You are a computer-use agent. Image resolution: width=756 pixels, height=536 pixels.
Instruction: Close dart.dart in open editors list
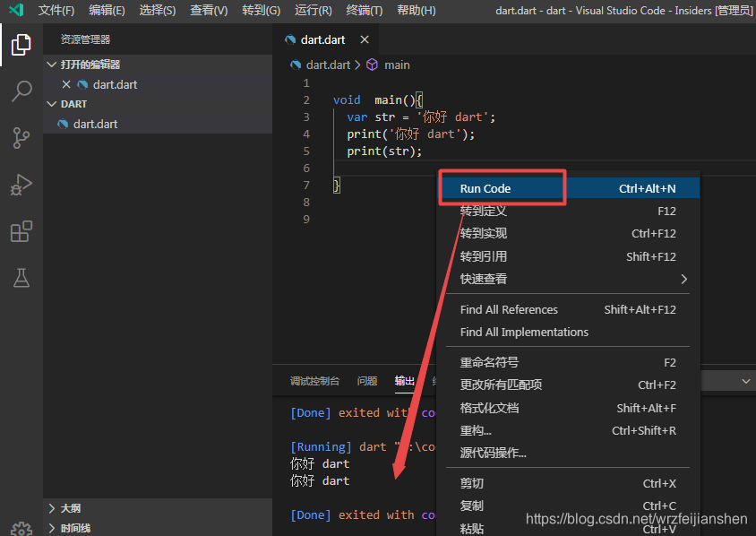pos(66,84)
